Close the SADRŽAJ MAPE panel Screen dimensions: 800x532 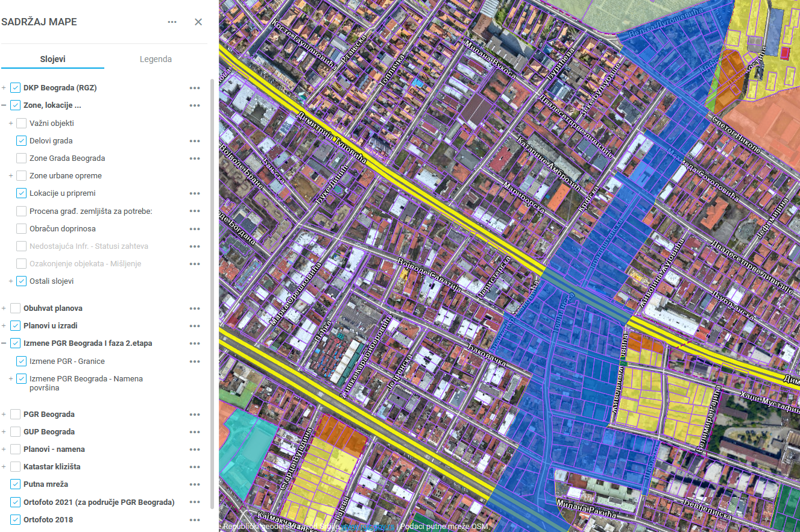(198, 22)
